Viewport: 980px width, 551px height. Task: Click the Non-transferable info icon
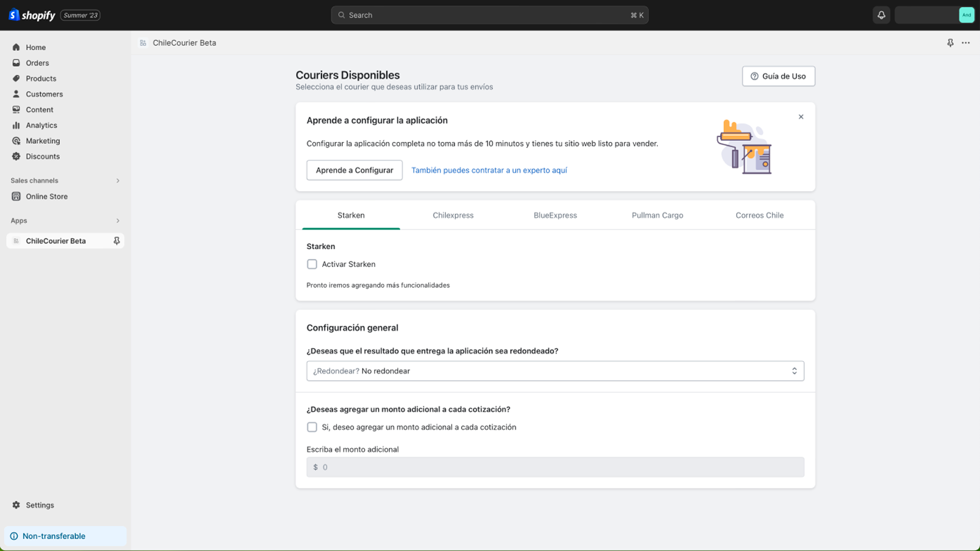(14, 536)
